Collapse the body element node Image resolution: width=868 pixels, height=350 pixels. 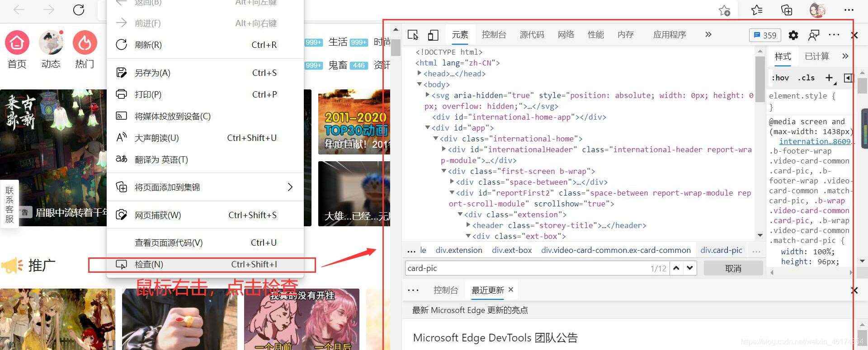click(419, 84)
